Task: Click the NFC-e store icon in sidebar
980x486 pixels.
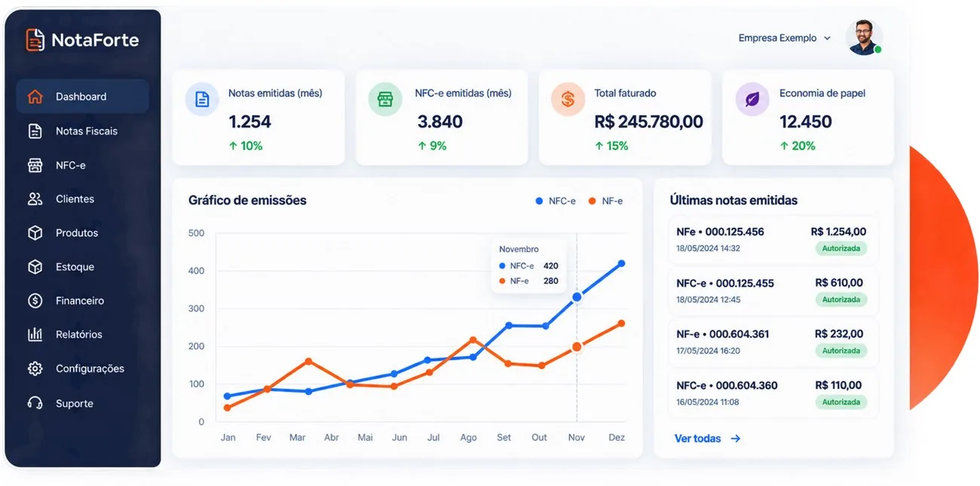Action: tap(35, 165)
